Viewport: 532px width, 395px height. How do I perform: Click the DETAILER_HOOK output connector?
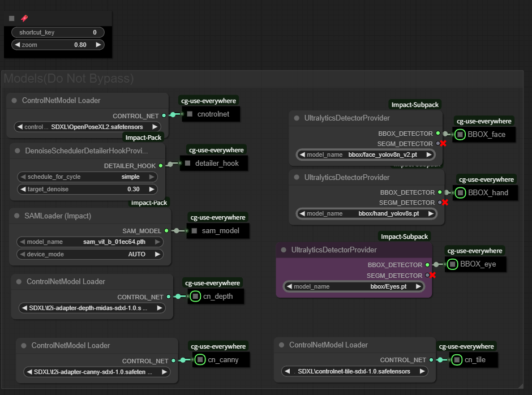coord(161,166)
